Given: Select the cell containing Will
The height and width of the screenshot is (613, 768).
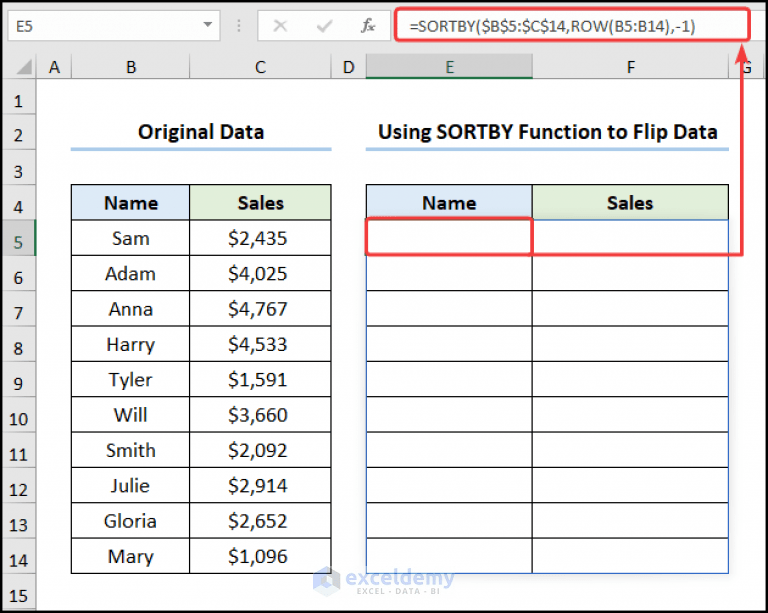Looking at the screenshot, I should pyautogui.click(x=131, y=415).
